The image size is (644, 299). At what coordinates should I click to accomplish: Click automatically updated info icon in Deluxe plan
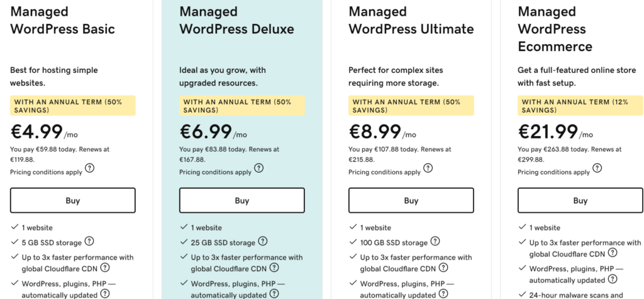[x=274, y=293]
